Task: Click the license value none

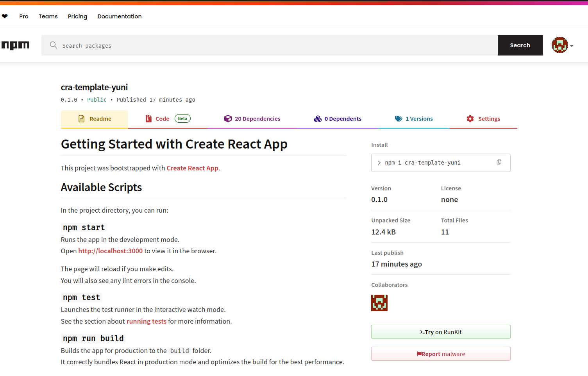Action: [449, 200]
